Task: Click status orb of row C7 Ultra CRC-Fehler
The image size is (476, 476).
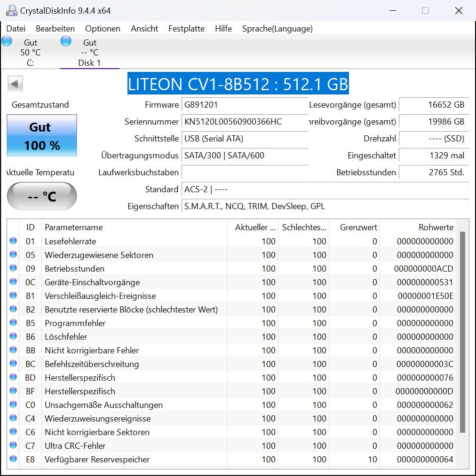Action: tap(13, 445)
